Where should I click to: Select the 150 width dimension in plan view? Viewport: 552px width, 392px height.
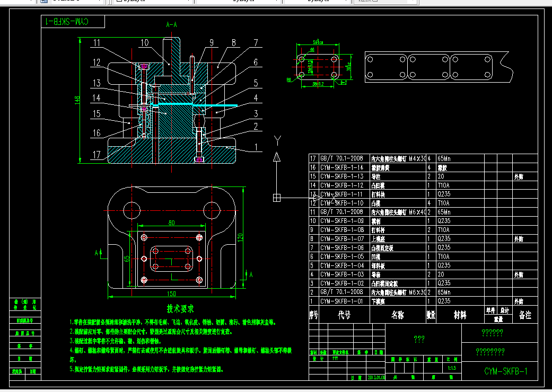(x=171, y=293)
